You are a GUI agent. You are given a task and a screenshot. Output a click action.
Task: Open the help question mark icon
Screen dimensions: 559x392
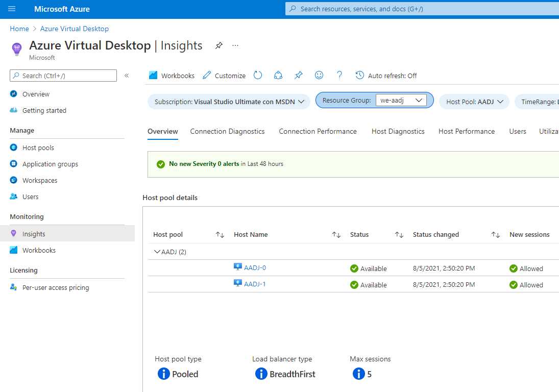click(x=339, y=75)
